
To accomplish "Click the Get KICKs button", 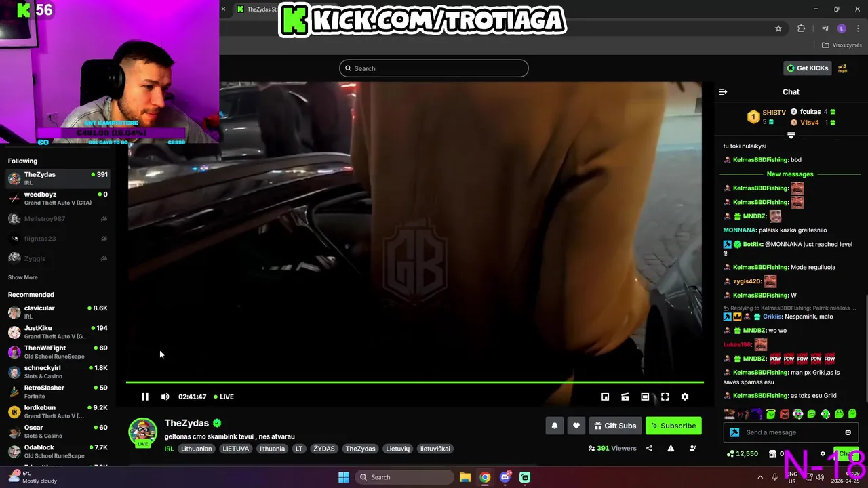I will [x=807, y=68].
